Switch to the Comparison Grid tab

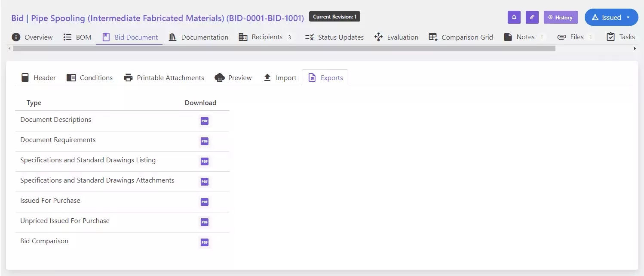pos(461,37)
